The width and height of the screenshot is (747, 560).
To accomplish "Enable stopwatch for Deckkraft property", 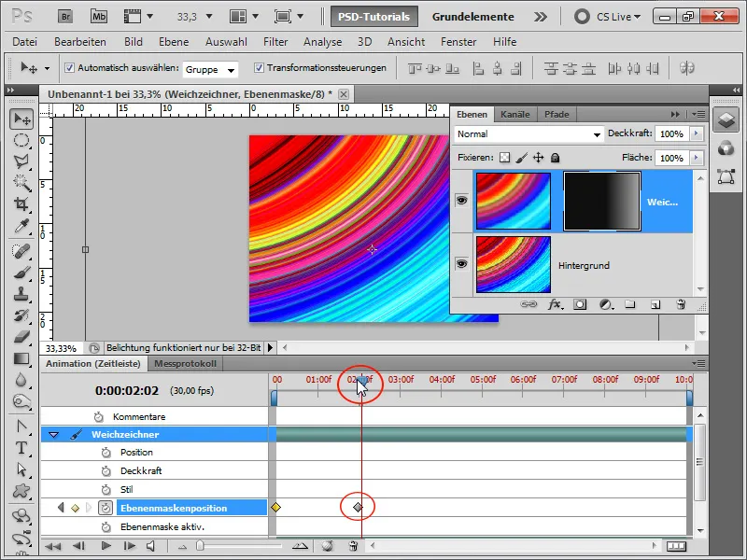I will [106, 471].
